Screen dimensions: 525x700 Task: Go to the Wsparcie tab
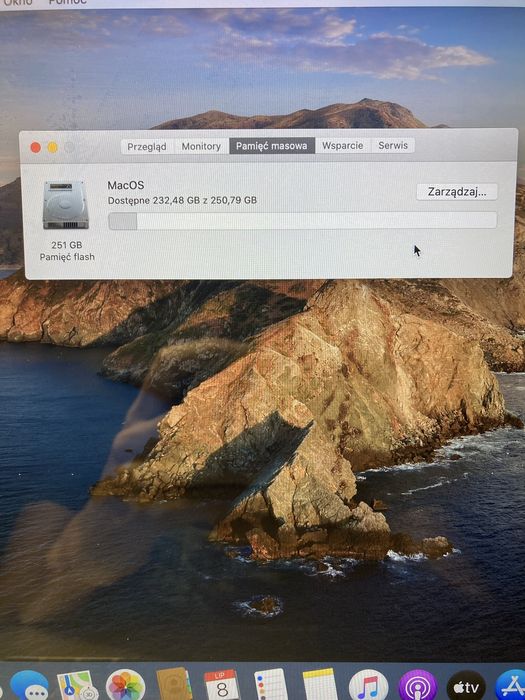pos(342,146)
